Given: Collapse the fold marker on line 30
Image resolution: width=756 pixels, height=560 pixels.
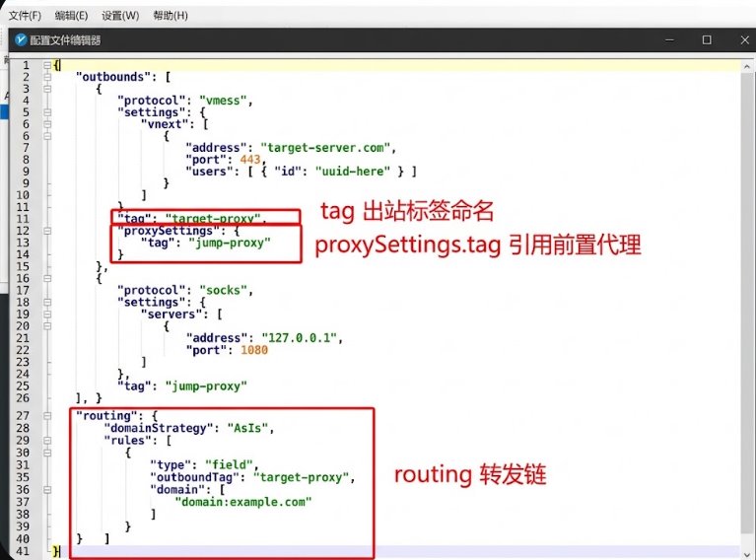Looking at the screenshot, I should tap(47, 453).
